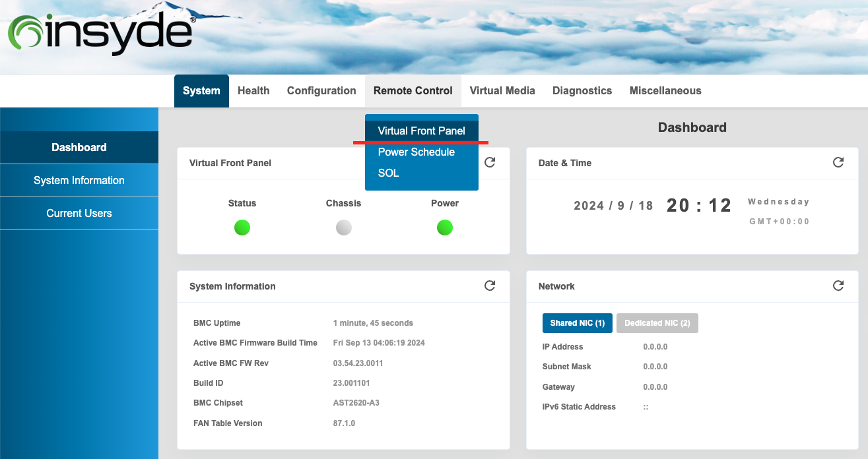Open the Diagnostics tab
This screenshot has height=459, width=868.
tap(582, 91)
